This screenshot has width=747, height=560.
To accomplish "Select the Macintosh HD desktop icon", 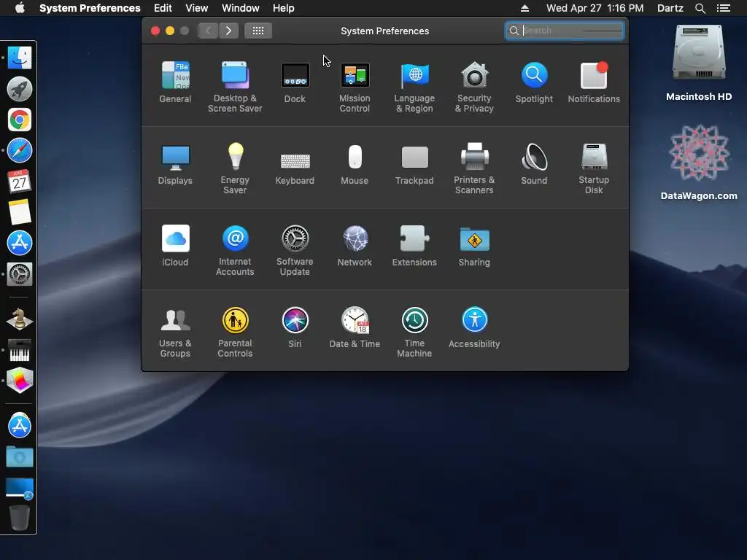I will (x=699, y=63).
